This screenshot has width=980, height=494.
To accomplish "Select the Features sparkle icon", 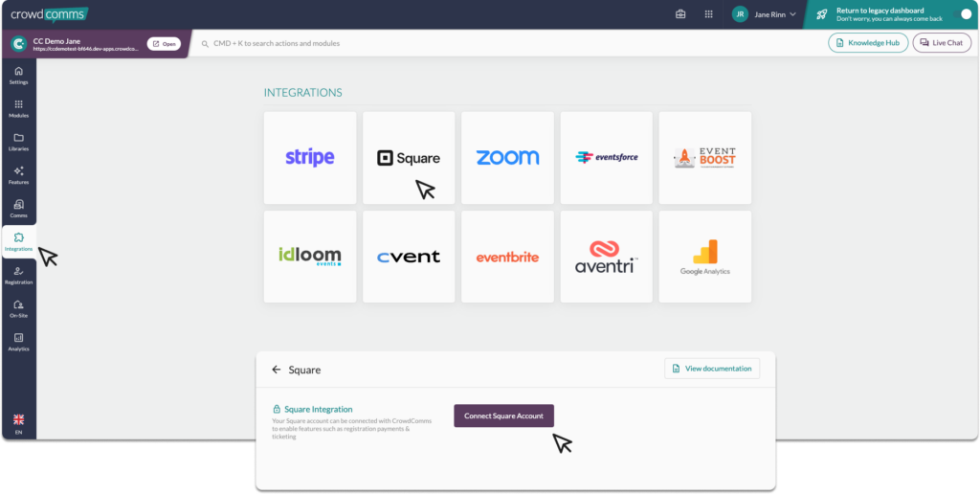I will pos(18,174).
